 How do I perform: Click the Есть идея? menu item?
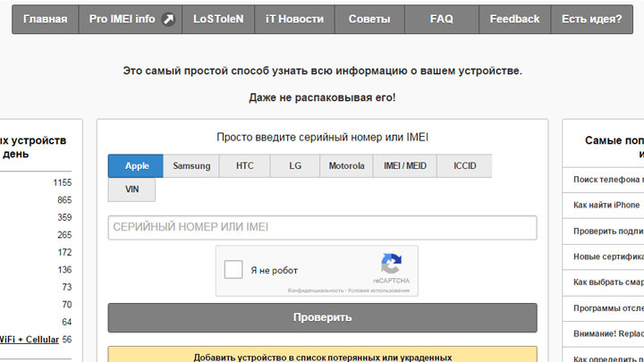coord(592,20)
